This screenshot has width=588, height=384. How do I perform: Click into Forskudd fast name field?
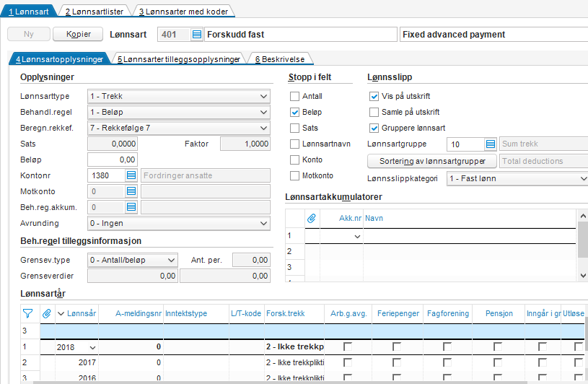click(300, 35)
